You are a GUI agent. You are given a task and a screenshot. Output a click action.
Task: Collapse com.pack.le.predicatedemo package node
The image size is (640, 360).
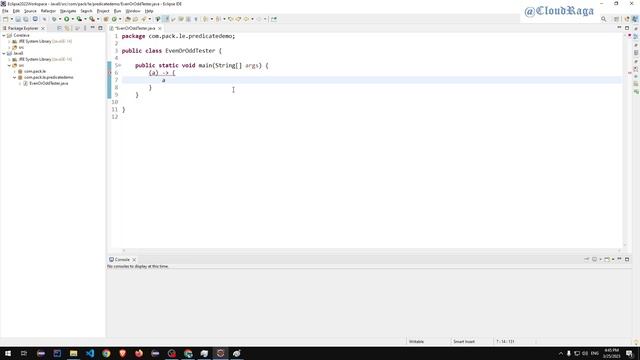coord(14,77)
